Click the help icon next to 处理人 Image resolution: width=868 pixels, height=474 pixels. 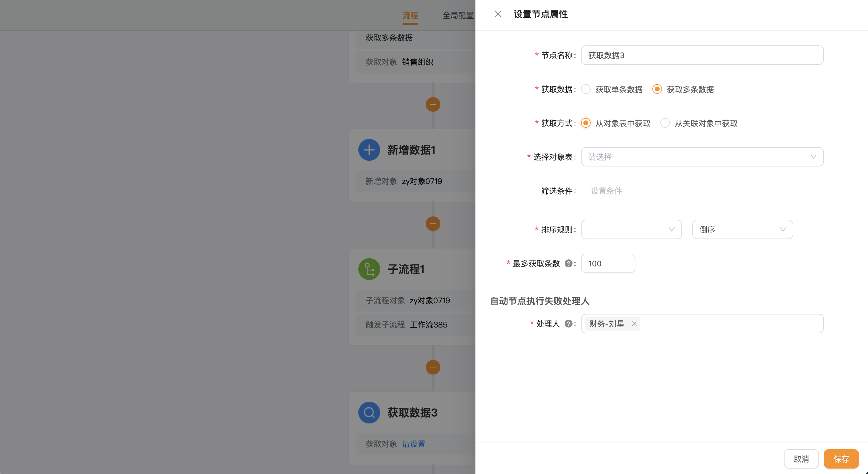568,324
